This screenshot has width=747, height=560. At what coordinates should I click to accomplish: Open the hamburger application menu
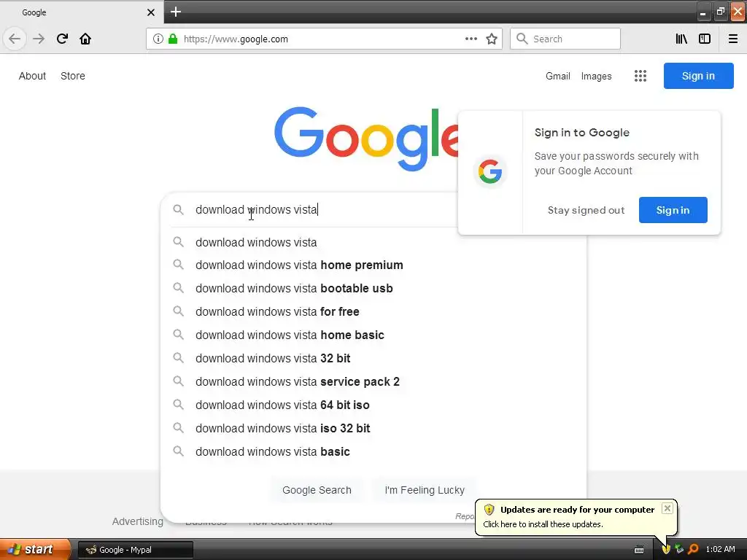point(733,39)
